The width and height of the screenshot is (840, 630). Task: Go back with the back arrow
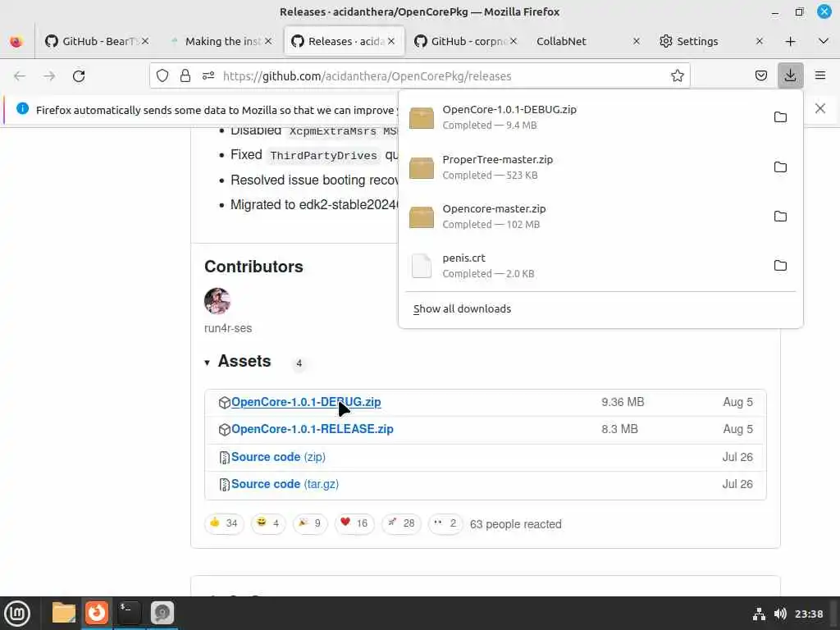point(20,76)
